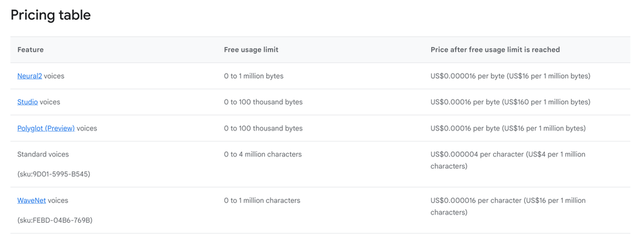
Task: Click the Polyglot price US$0.00016 per byte
Action: click(x=508, y=129)
